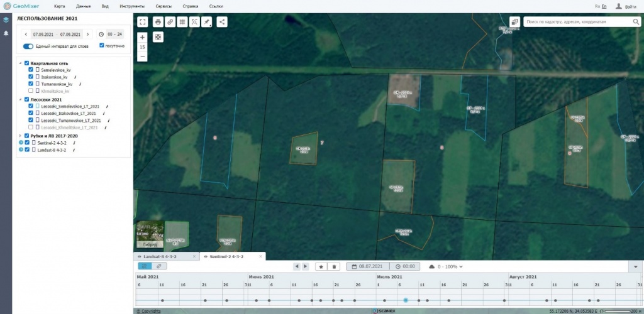Open the timeline time picker 00:00

click(x=405, y=266)
